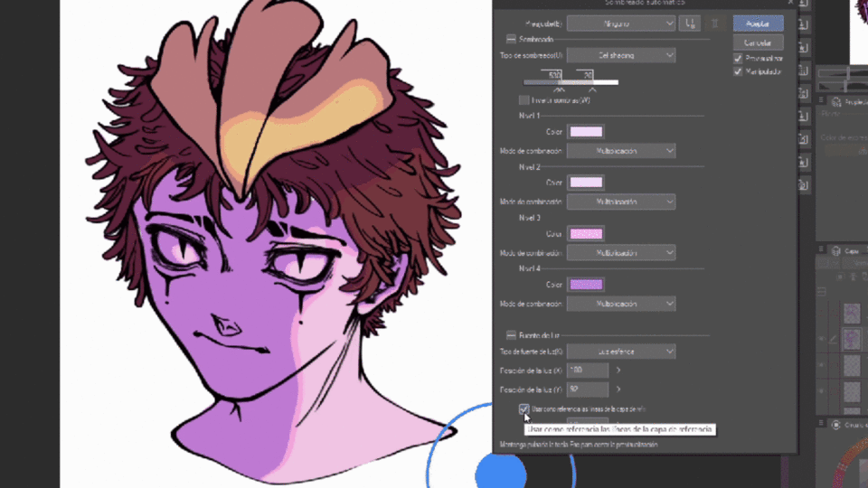Open Nivel 1 Modo de combinación dropdown
The width and height of the screenshot is (868, 488).
click(x=620, y=151)
